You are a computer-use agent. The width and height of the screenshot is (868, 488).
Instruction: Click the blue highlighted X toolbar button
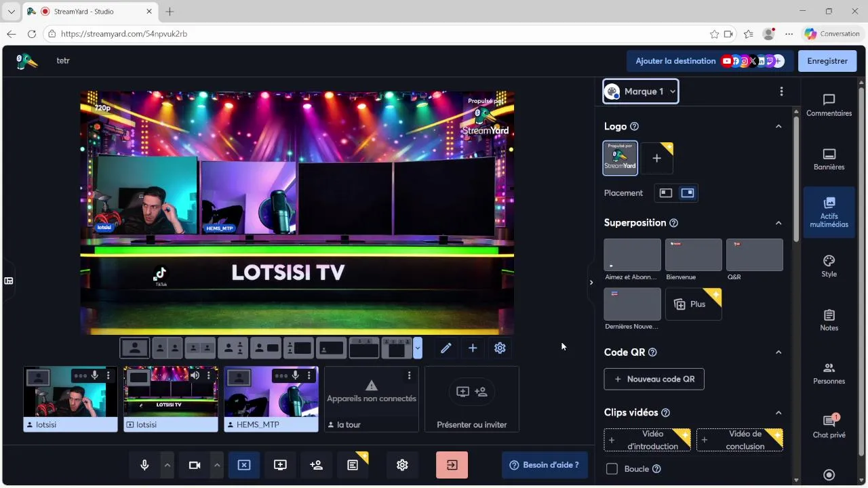[x=244, y=465]
